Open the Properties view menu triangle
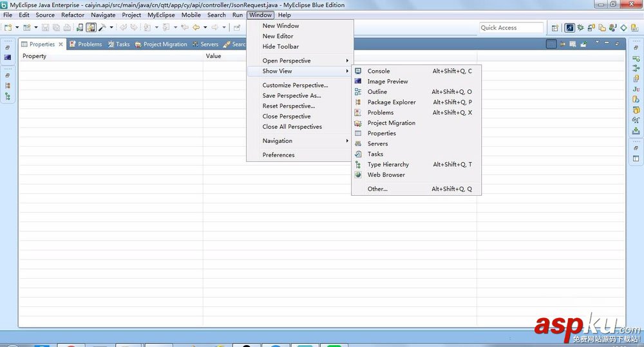 [x=597, y=42]
